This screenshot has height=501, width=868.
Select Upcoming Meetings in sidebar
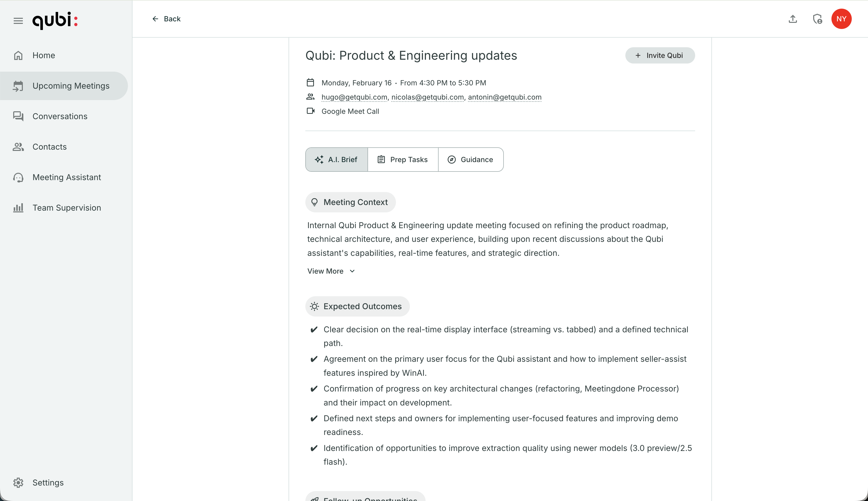(x=71, y=86)
